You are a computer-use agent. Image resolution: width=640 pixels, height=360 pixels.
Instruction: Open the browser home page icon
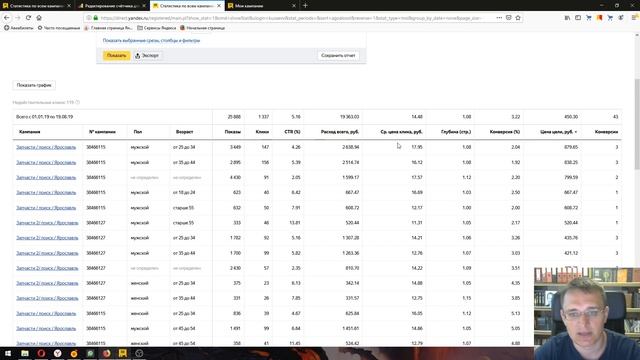pyautogui.click(x=39, y=18)
